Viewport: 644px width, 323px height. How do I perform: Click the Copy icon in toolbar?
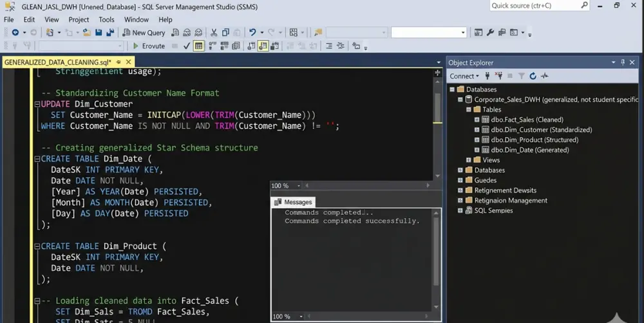coord(225,32)
